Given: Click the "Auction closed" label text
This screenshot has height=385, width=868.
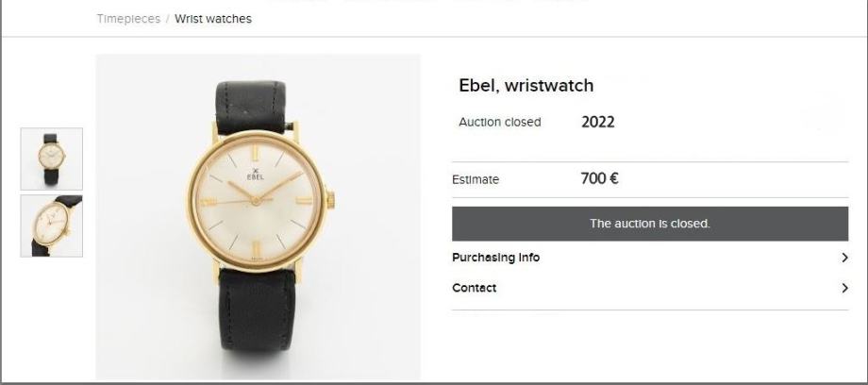Looking at the screenshot, I should (x=499, y=122).
